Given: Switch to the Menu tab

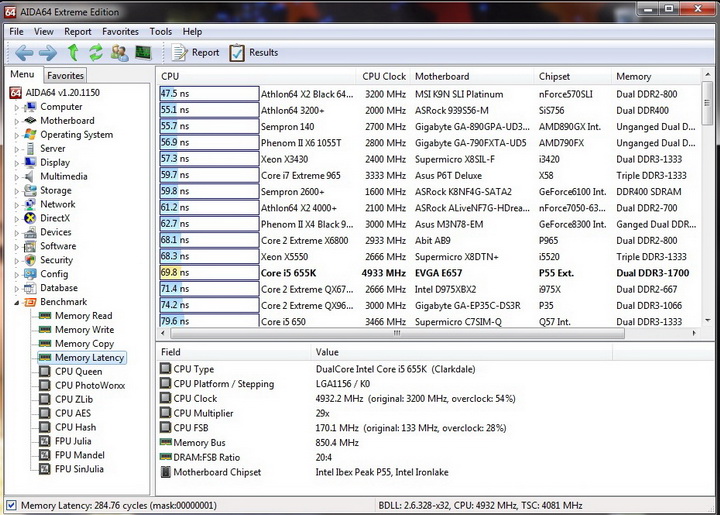Looking at the screenshot, I should tap(22, 74).
